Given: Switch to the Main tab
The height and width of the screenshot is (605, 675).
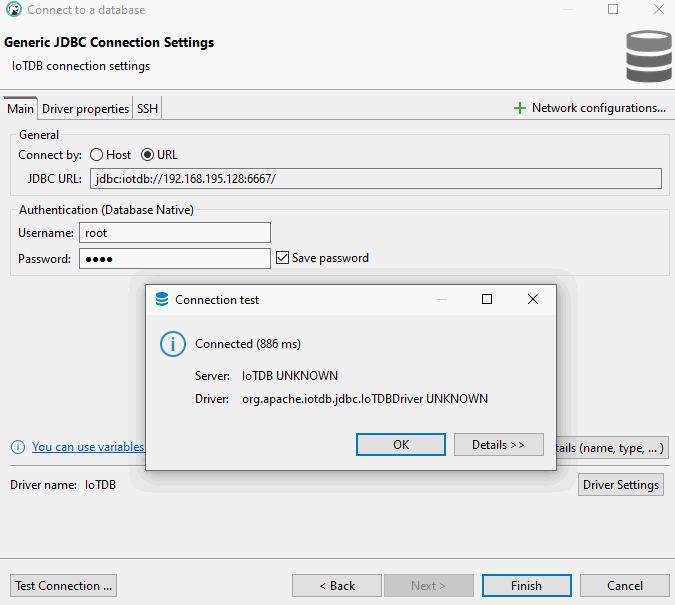Looking at the screenshot, I should tap(20, 109).
